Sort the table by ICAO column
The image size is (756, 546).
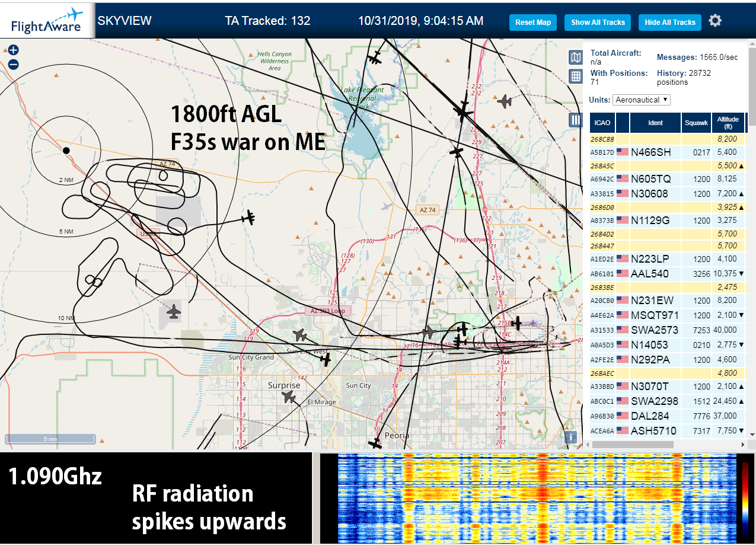(602, 123)
